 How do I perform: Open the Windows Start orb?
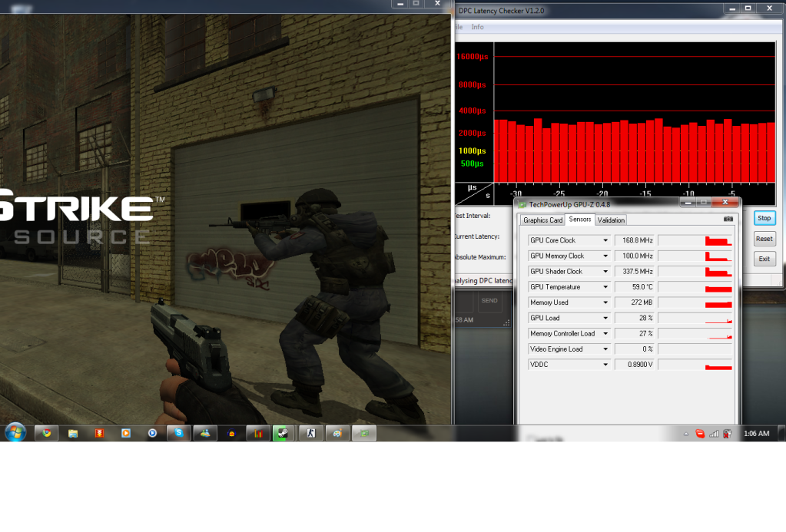pyautogui.click(x=15, y=433)
